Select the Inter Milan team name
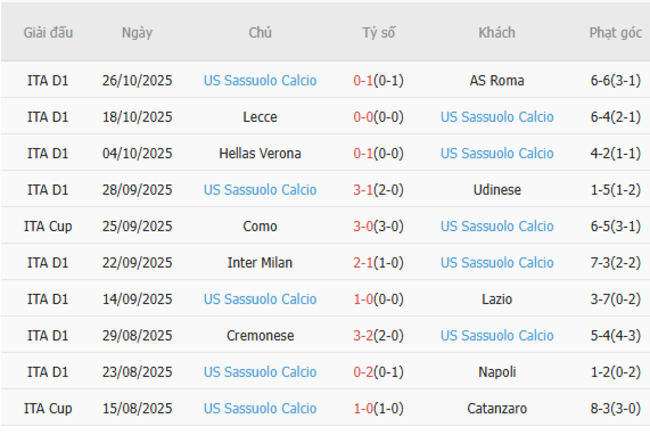 [260, 263]
